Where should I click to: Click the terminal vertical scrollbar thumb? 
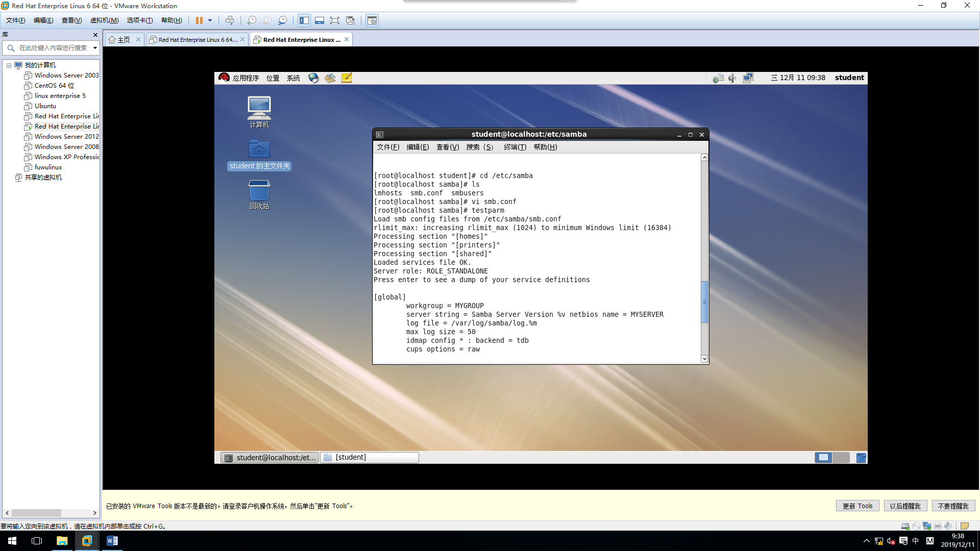(x=704, y=302)
